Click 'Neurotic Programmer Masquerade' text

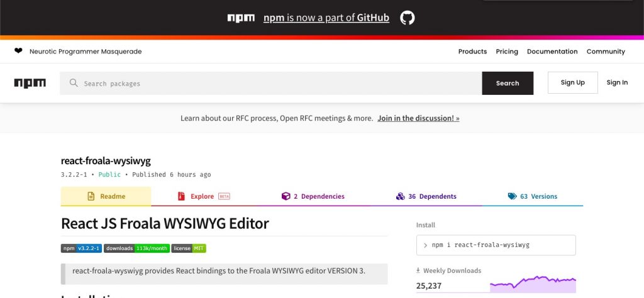click(x=86, y=52)
